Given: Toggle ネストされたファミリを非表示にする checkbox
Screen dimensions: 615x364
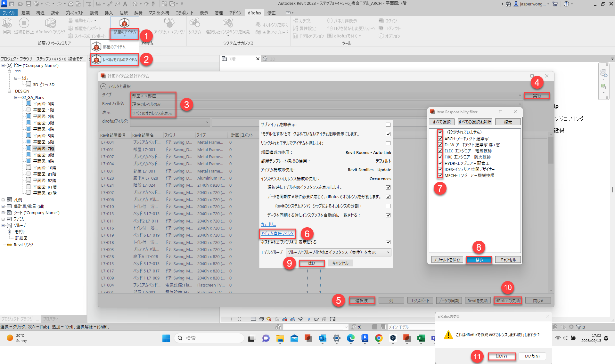Looking at the screenshot, I should pyautogui.click(x=388, y=242).
